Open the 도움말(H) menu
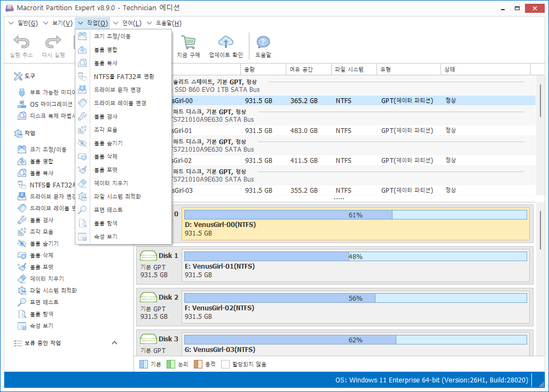 164,23
